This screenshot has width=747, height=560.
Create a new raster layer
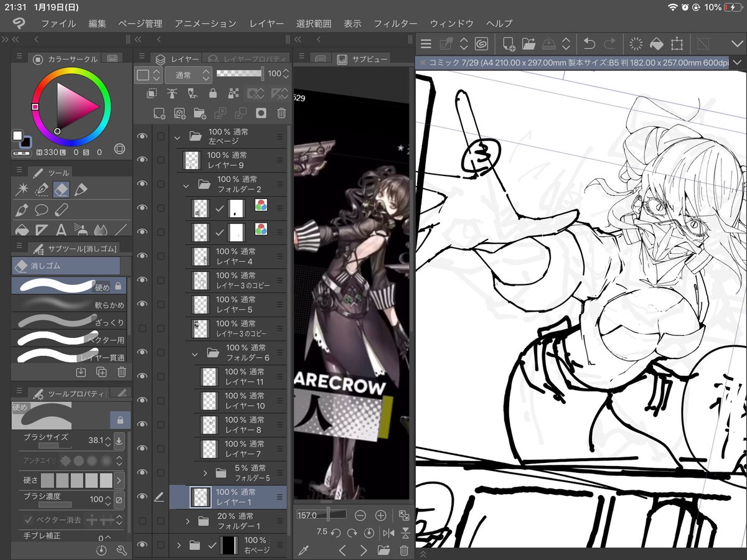pos(159,113)
